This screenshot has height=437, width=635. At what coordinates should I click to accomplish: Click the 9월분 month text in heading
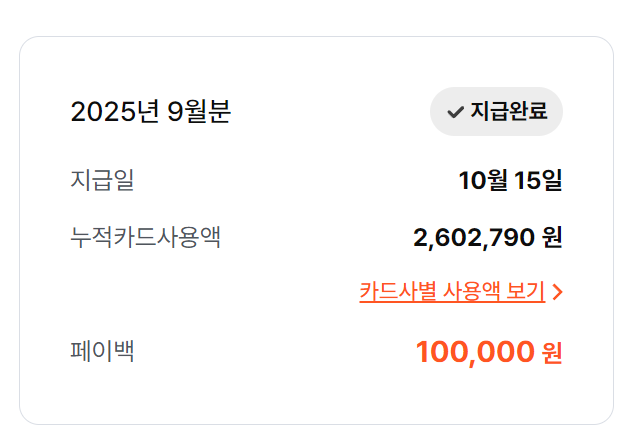(x=199, y=112)
